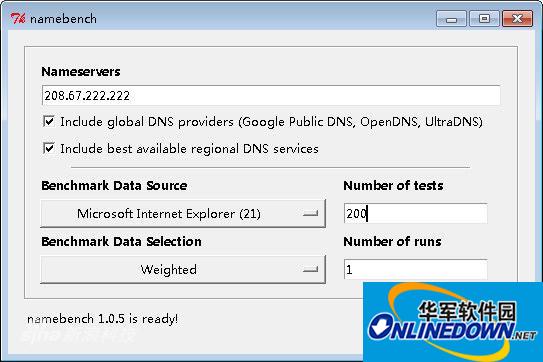Image resolution: width=543 pixels, height=362 pixels.
Task: Toggle Include global DNS providers checkbox
Action: pos(49,121)
